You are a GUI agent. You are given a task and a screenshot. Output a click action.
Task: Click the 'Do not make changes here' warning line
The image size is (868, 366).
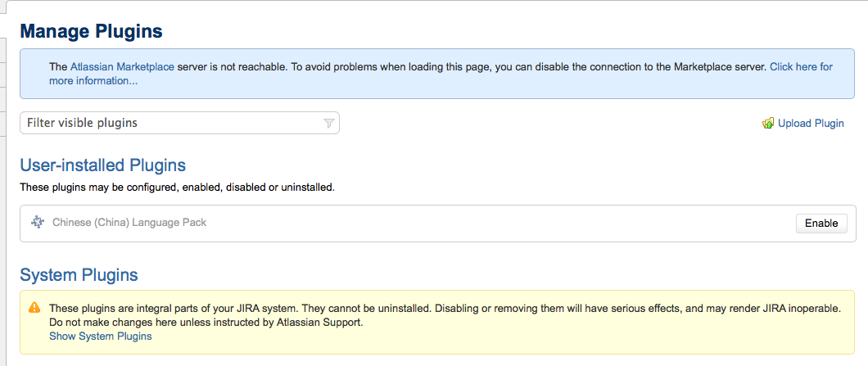[205, 323]
